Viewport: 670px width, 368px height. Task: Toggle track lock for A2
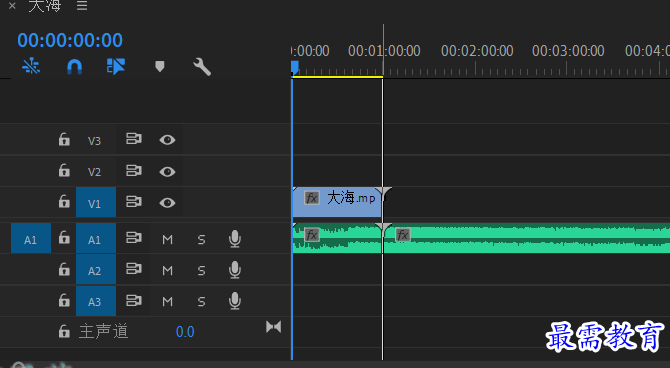click(64, 269)
